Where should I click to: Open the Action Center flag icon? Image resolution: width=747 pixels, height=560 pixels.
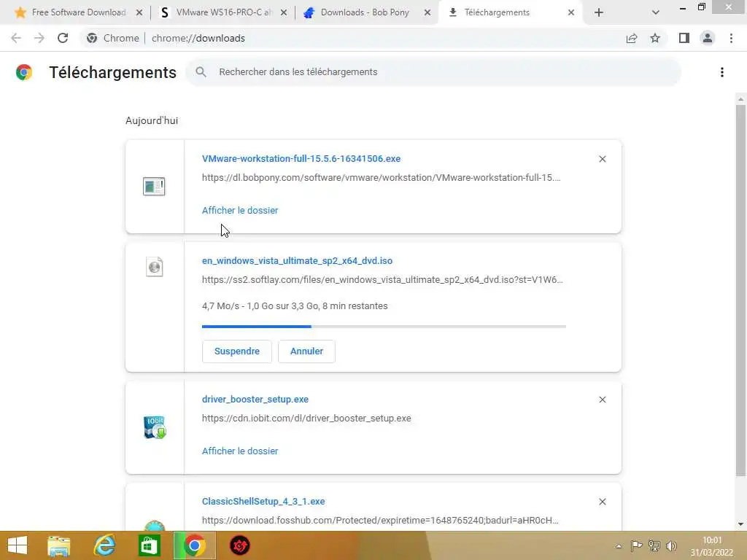(636, 545)
